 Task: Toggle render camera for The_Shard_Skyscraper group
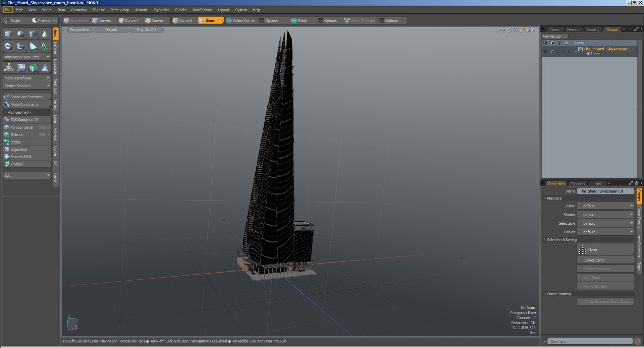click(552, 51)
